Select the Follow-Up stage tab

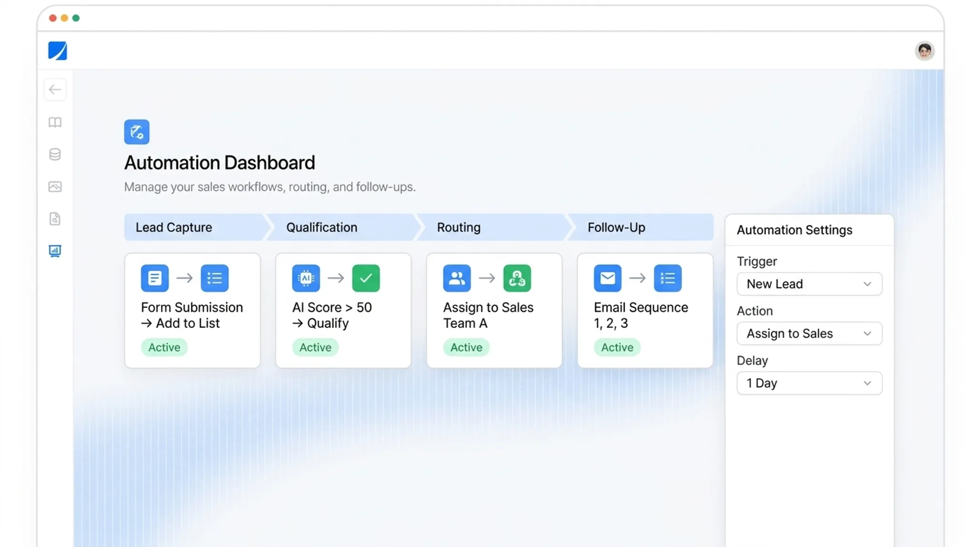point(641,227)
